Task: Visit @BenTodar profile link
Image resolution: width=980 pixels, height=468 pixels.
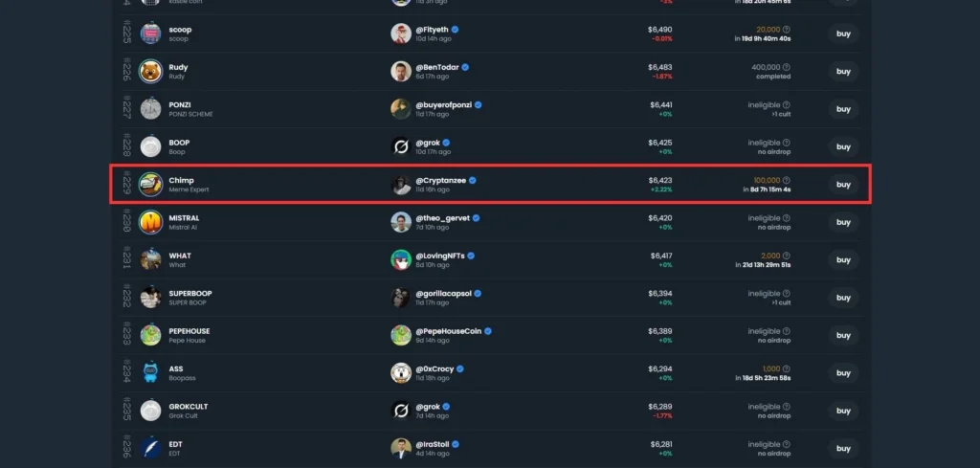Action: [438, 67]
